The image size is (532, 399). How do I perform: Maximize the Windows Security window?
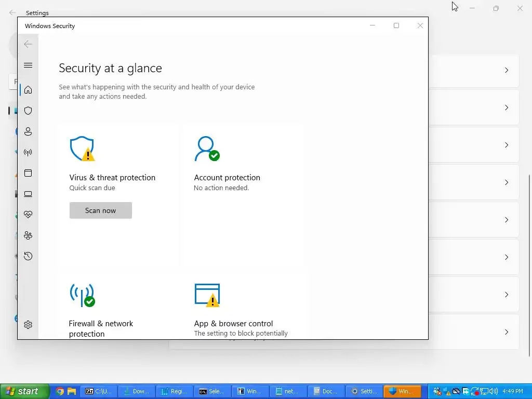(x=396, y=25)
